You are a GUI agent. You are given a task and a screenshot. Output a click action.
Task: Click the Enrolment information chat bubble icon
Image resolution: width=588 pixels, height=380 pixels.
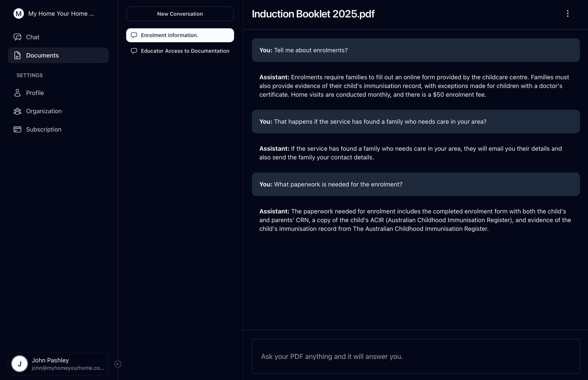[x=134, y=35]
